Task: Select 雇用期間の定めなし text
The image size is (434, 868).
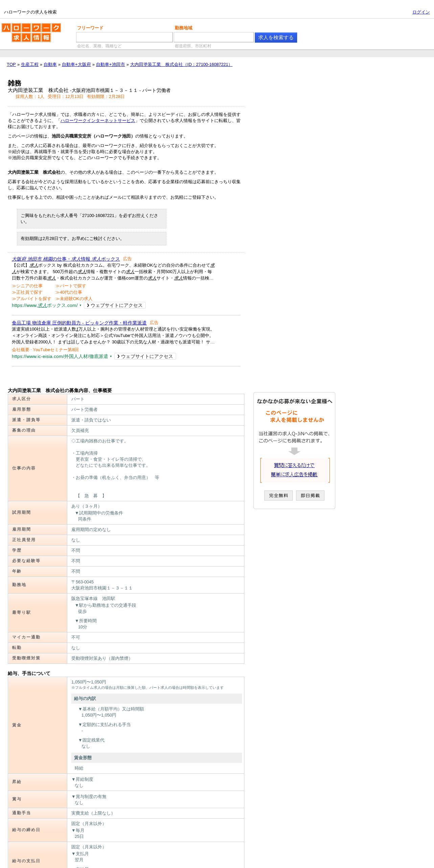Action: [91, 530]
